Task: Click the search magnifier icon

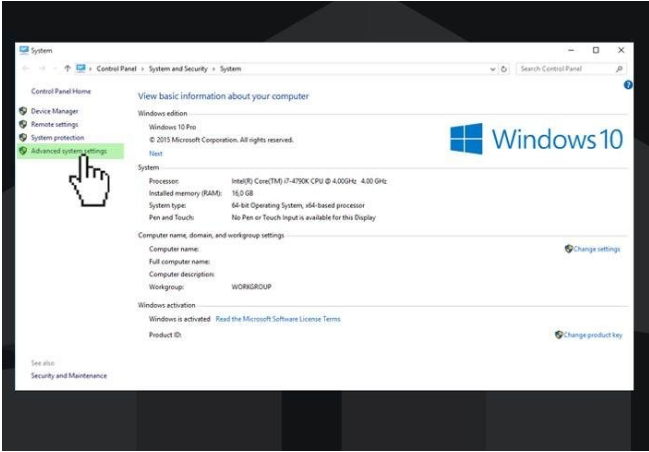Action: pos(619,69)
